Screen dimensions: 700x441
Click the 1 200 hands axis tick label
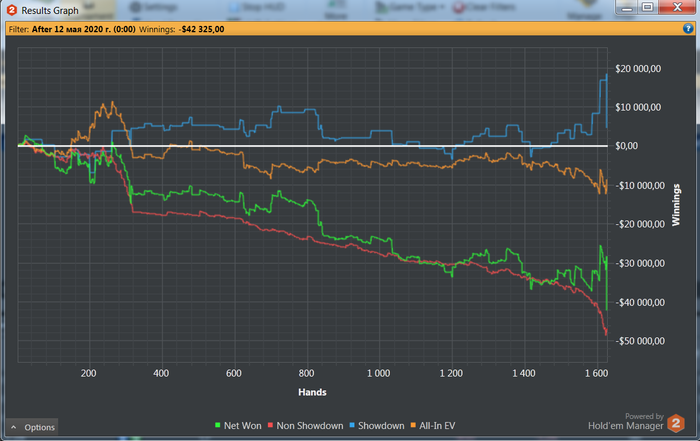pos(451,373)
